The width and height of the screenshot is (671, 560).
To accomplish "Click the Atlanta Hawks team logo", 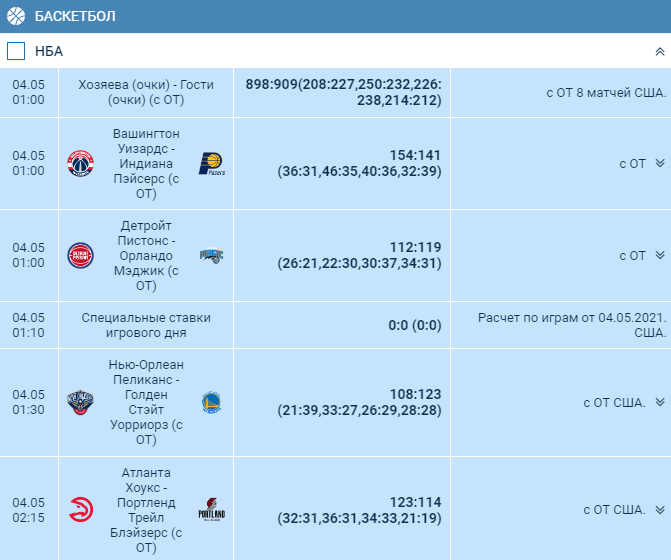I will point(81,510).
